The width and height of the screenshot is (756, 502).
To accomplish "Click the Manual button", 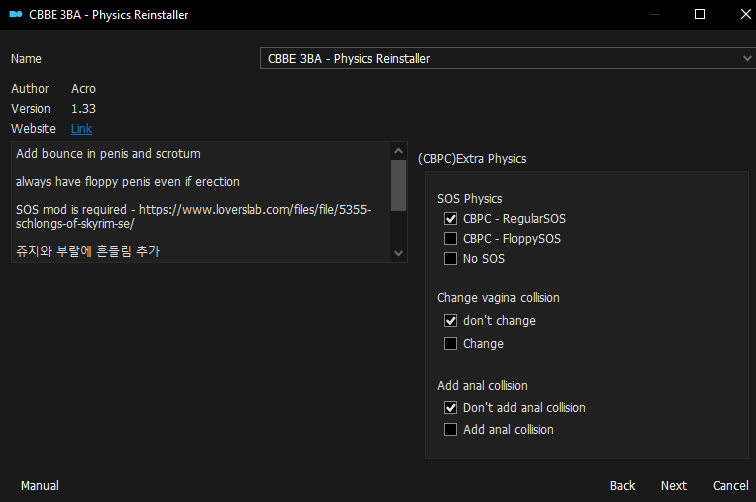I will click(x=40, y=486).
